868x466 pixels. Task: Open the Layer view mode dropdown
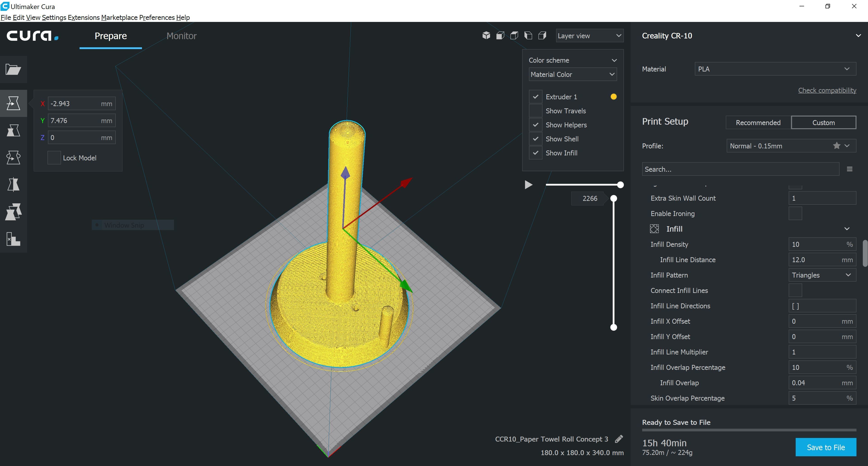(589, 36)
